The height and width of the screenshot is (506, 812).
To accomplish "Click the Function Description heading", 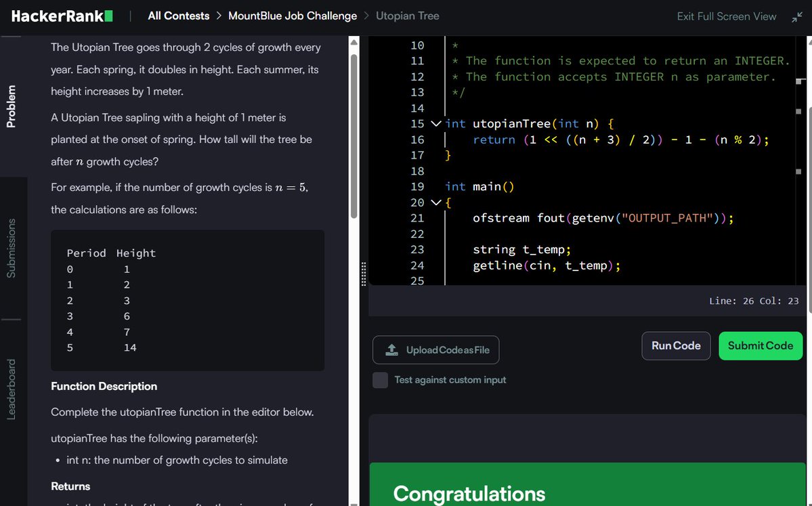I will coord(104,386).
